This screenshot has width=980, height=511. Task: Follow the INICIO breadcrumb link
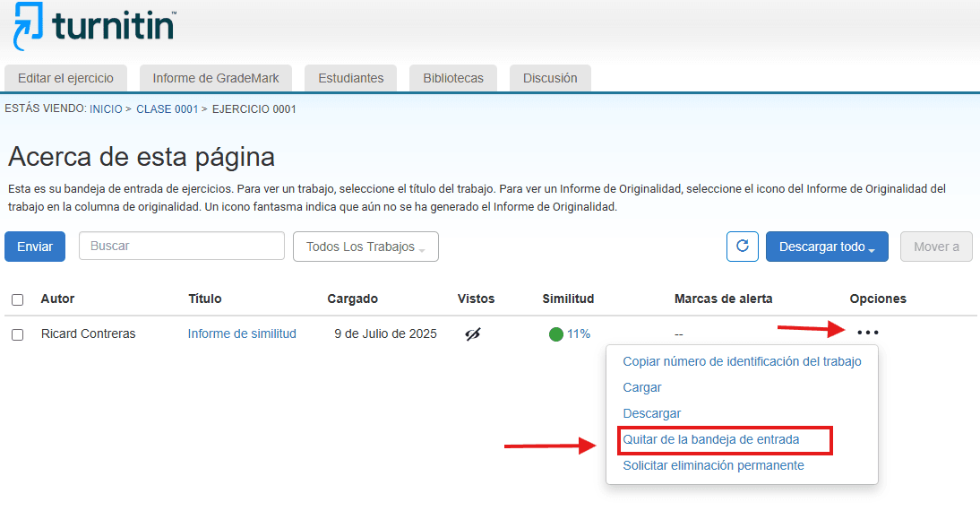106,108
